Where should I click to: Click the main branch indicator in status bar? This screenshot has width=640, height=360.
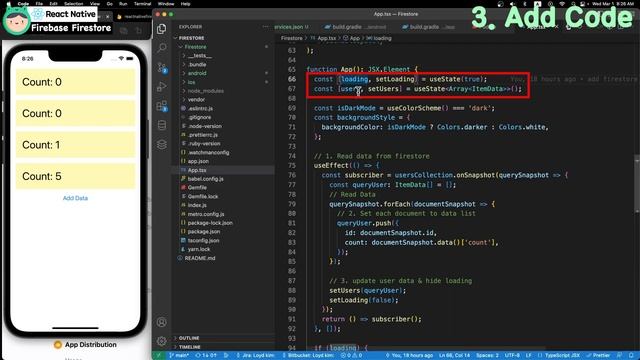click(179, 356)
